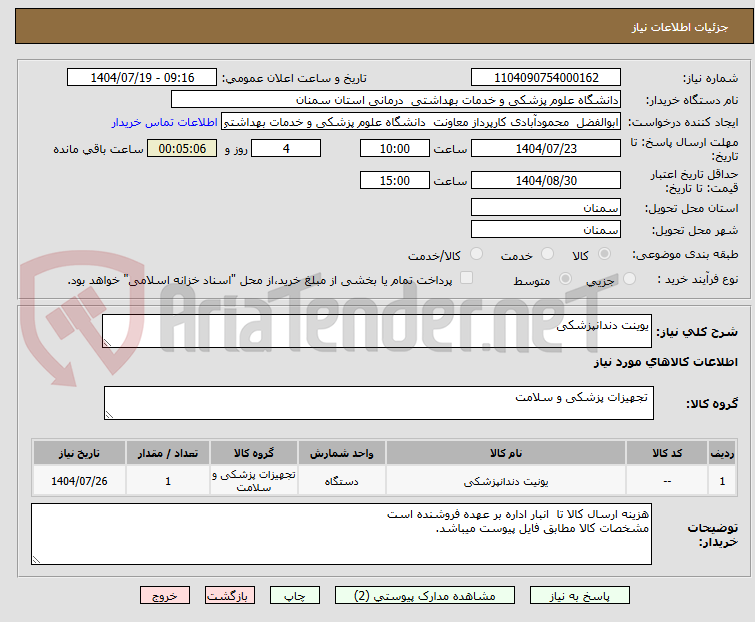This screenshot has width=755, height=622.
Task: Select the 'متوسط' purchase type radio
Action: click(565, 279)
